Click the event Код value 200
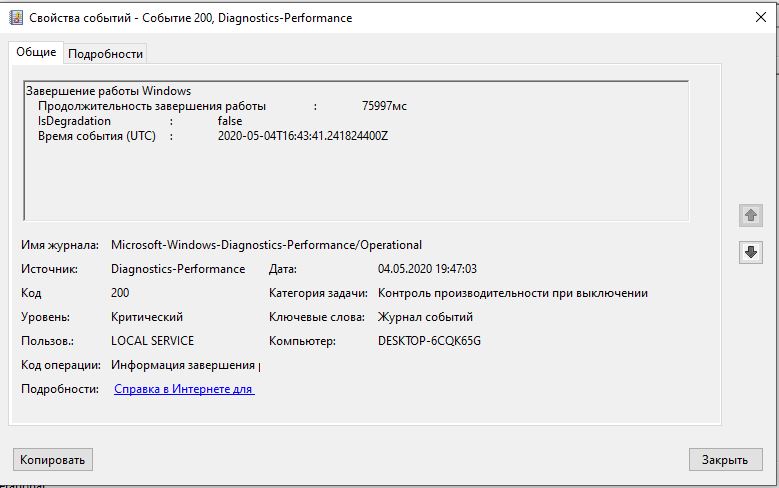Viewport: 779px width, 488px height. pos(120,293)
